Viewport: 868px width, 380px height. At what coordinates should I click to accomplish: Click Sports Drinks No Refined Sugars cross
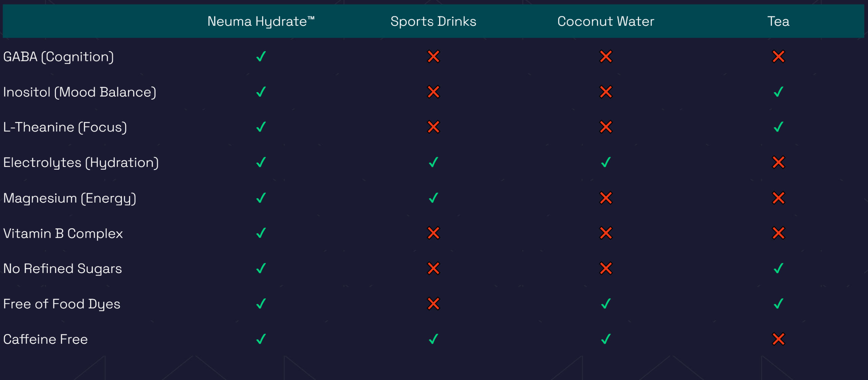point(433,269)
